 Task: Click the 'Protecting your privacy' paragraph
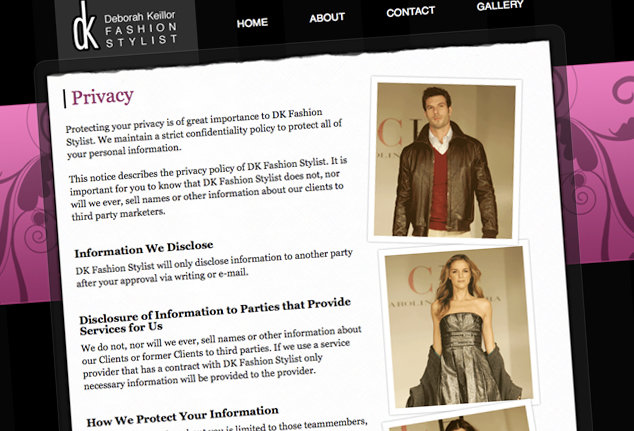point(204,133)
